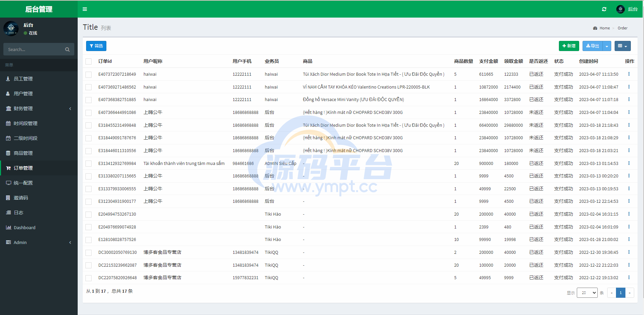Check the box for order E407372307218649
Image resolution: width=644 pixels, height=315 pixels.
click(88, 74)
